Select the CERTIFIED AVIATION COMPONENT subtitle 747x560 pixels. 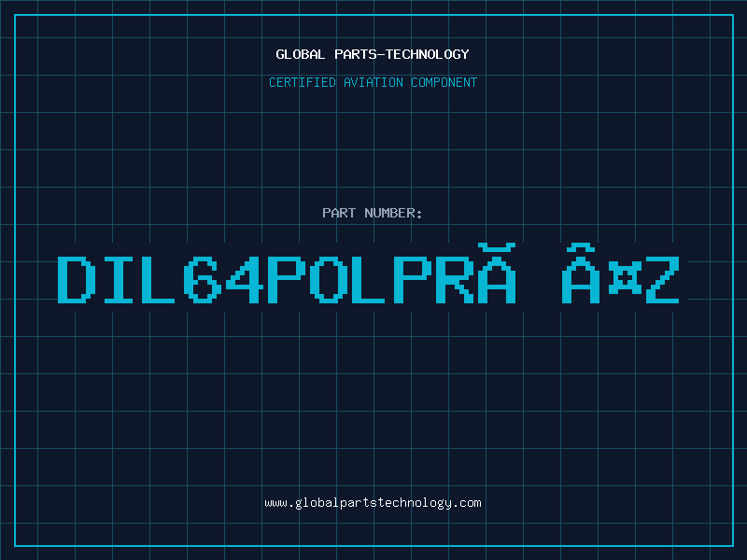[373, 82]
